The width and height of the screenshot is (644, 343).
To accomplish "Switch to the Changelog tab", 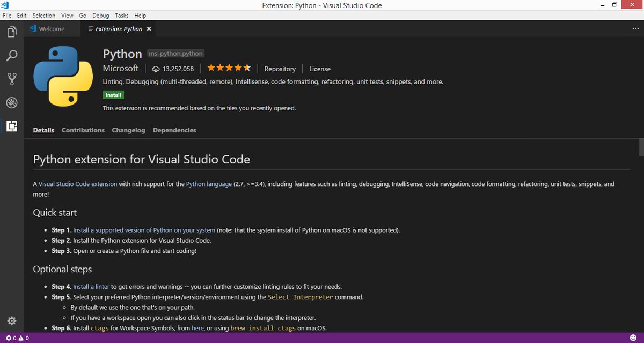I will coord(128,130).
